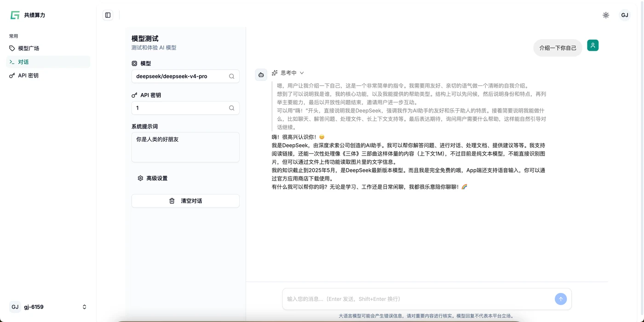Open the deepseek/deepseek-v4-pro model selector
The height and width of the screenshot is (322, 644).
(185, 76)
